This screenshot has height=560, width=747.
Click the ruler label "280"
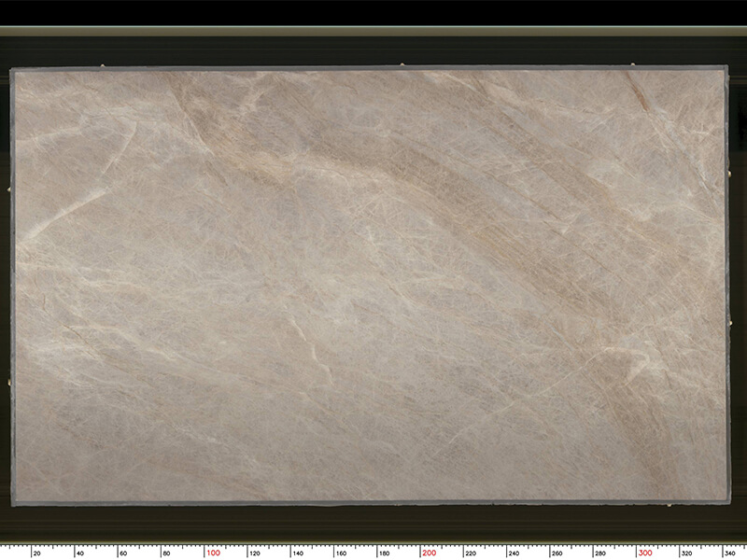click(600, 553)
